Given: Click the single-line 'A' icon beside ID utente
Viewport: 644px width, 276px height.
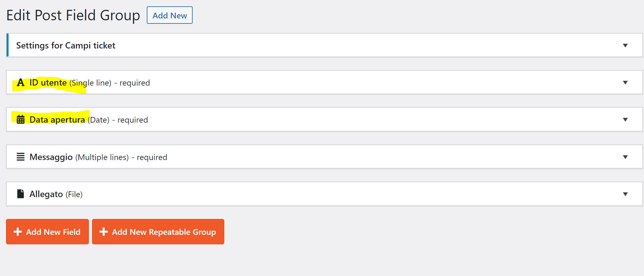Looking at the screenshot, I should [x=21, y=83].
